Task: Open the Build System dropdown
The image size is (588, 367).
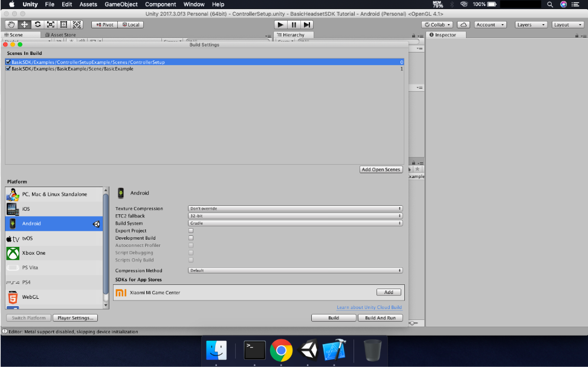Action: pyautogui.click(x=295, y=223)
